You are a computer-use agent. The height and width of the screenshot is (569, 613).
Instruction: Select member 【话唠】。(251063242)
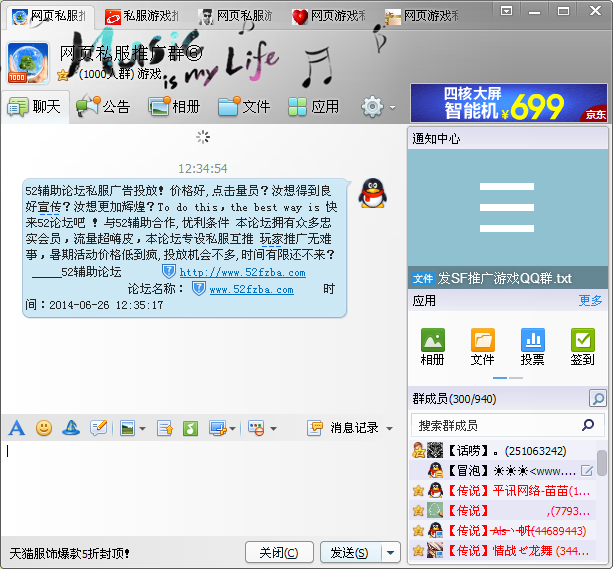502,451
